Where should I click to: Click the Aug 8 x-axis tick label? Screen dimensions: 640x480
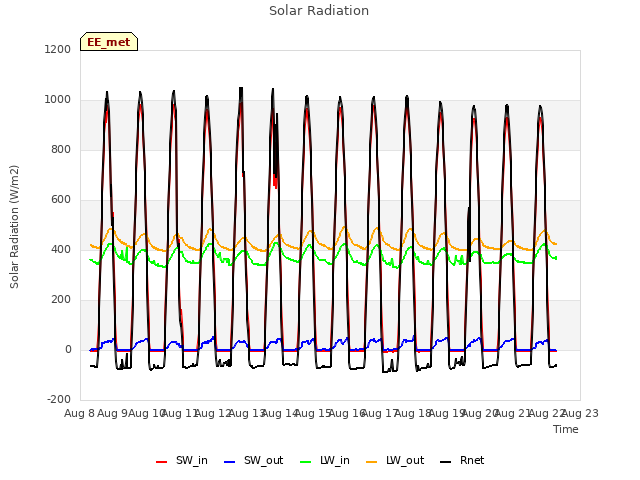(x=80, y=414)
